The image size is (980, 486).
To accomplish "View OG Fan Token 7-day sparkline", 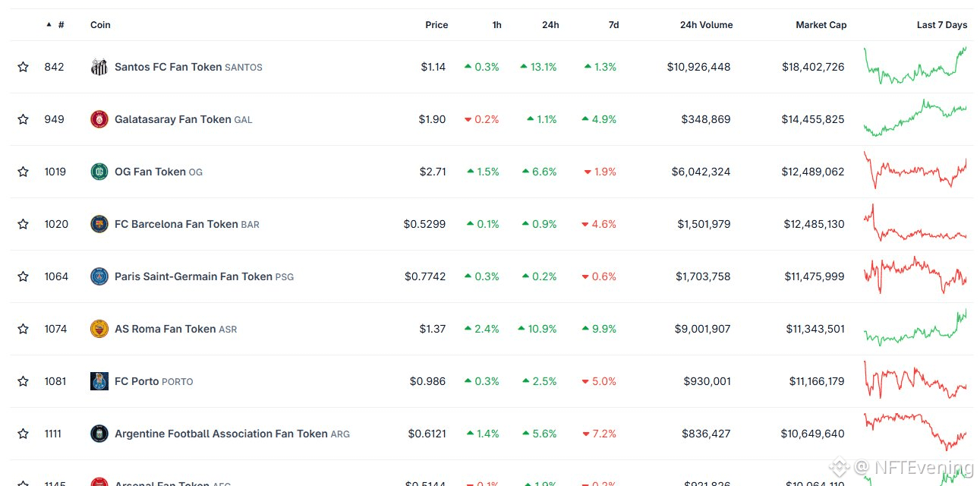I will 915,170.
